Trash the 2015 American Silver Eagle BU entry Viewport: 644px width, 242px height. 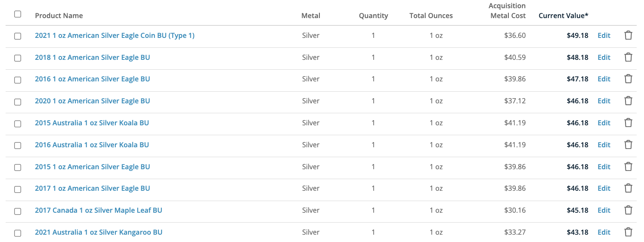(x=628, y=167)
